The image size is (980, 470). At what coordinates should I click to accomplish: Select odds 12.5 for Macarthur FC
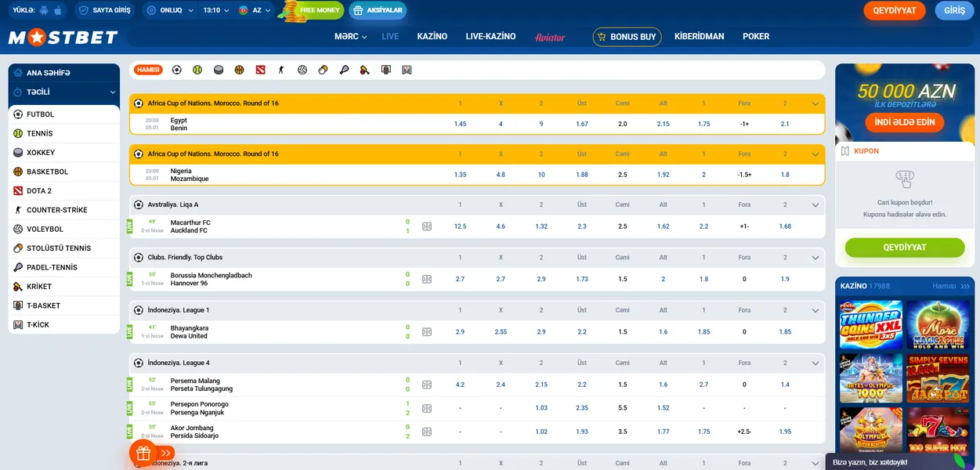[x=460, y=226]
